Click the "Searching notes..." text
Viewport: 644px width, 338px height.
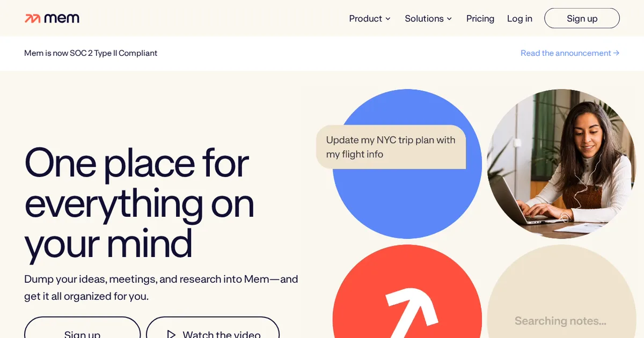pyautogui.click(x=560, y=321)
